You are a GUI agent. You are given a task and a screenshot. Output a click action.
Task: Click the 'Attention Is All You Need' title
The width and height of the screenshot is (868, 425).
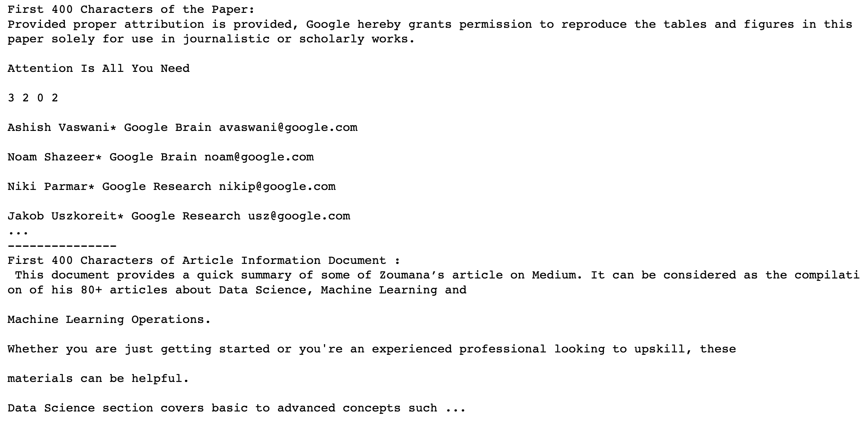pyautogui.click(x=99, y=68)
